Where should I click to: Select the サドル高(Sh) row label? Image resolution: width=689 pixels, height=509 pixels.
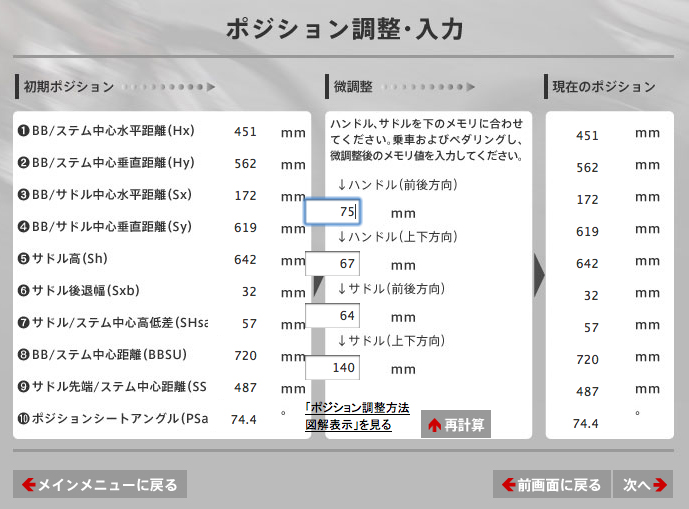62,258
